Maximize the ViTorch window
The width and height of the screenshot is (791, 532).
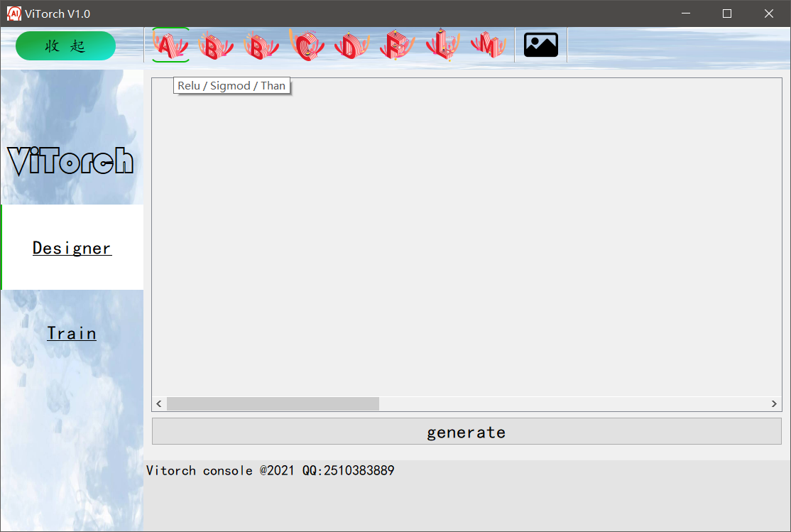tap(727, 13)
